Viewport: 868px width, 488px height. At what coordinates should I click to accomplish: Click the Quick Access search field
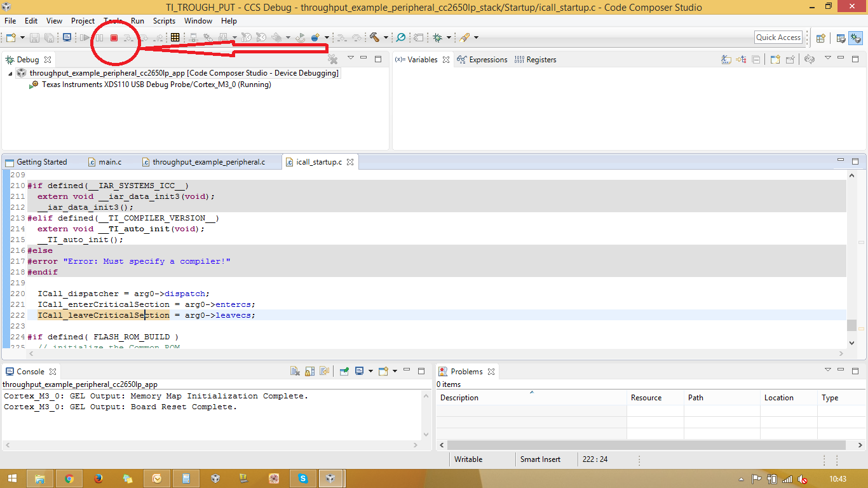[778, 37]
